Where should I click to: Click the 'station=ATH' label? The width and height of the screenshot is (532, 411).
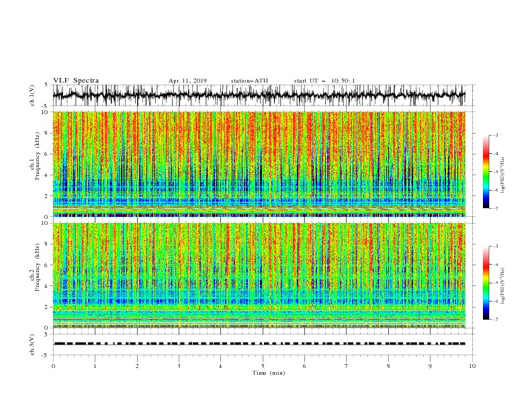(249, 81)
